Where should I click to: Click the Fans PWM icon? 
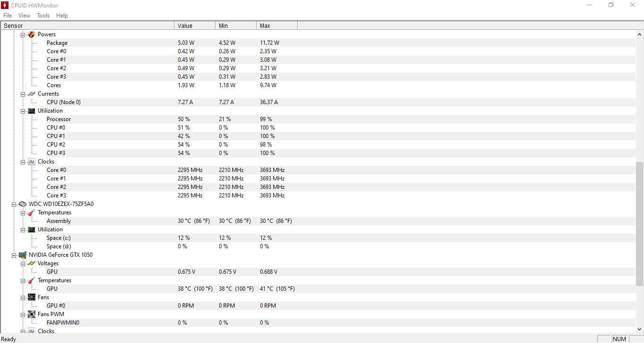pos(32,314)
